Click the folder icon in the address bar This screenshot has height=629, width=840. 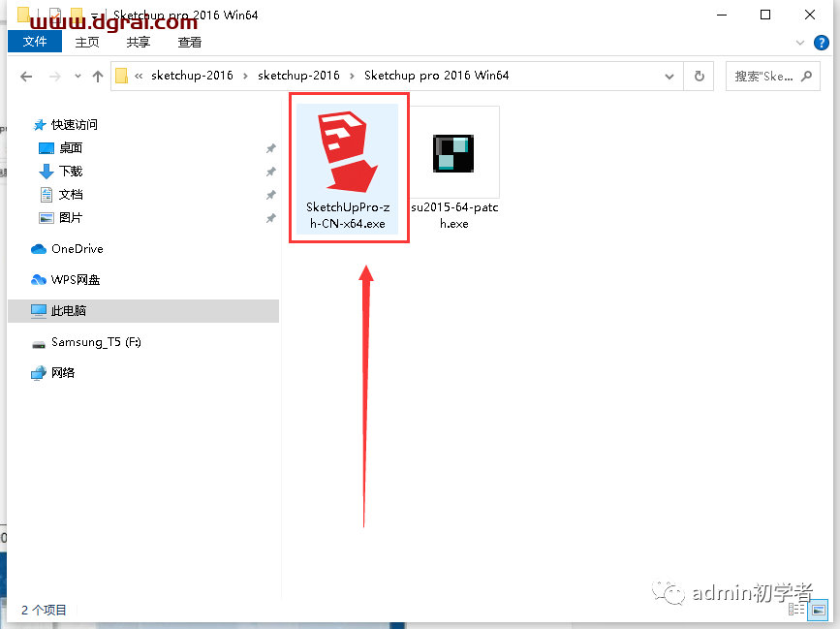click(122, 76)
